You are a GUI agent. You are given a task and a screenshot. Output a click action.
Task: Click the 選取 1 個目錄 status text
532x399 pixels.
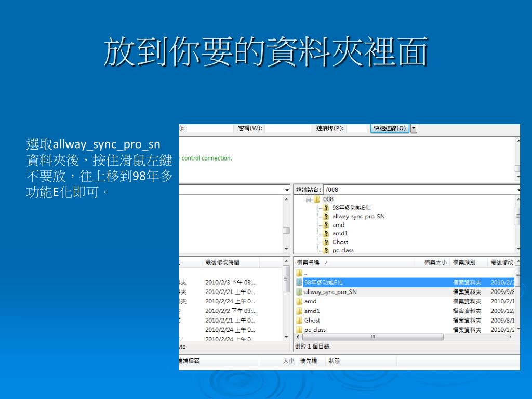pyautogui.click(x=313, y=347)
